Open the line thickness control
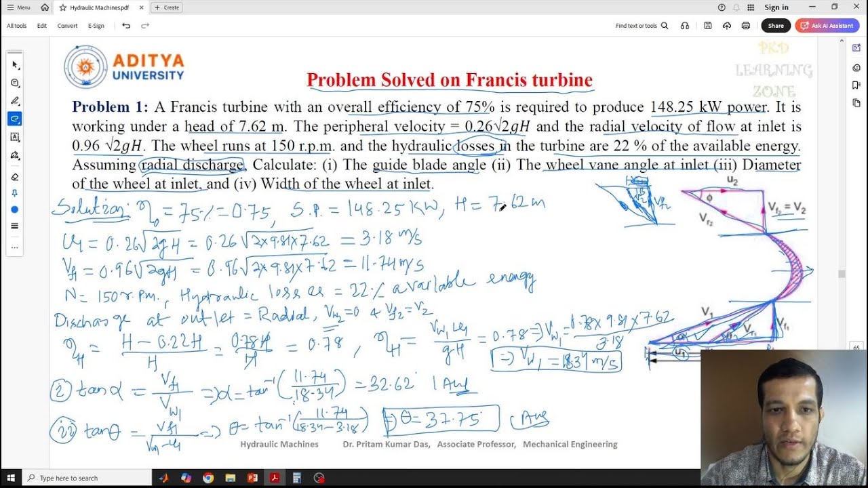Image resolution: width=868 pixels, height=488 pixels. (15, 226)
